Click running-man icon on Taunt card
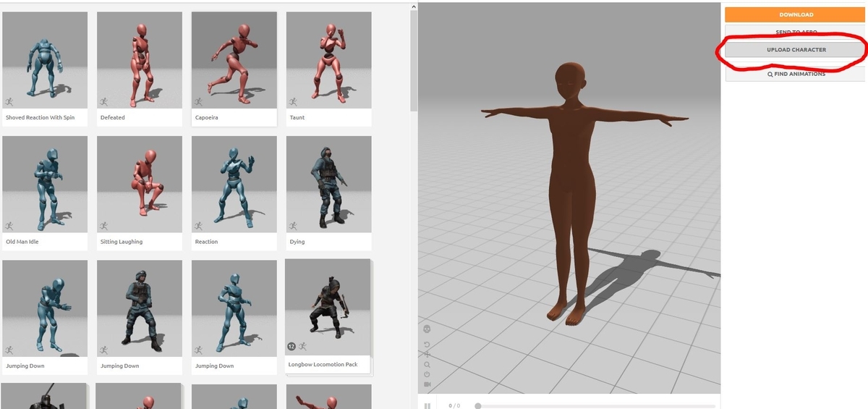Screen dimensions: 868x409 (x=293, y=102)
